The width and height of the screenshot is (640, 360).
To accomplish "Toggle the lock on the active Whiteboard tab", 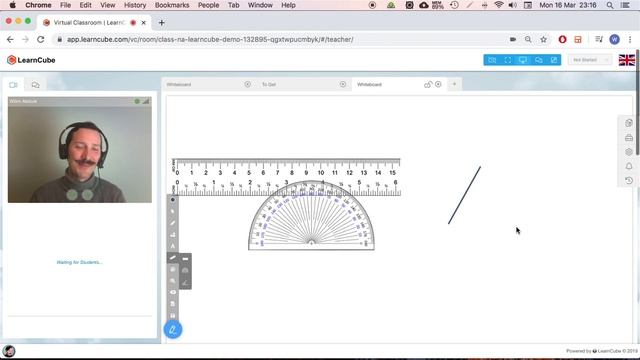I will point(427,84).
